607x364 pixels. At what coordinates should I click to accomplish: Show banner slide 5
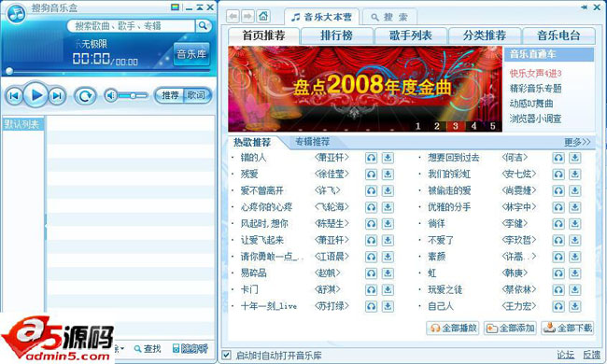[x=492, y=126]
